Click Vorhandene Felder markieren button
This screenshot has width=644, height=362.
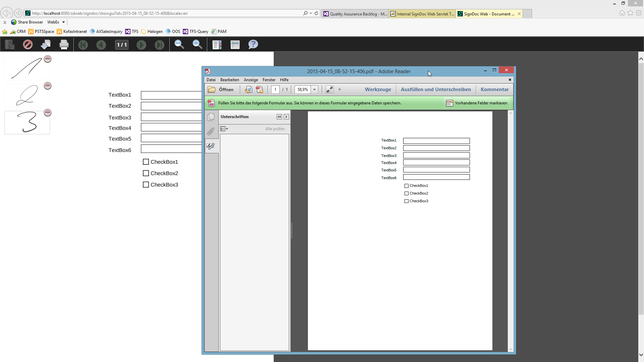click(477, 103)
